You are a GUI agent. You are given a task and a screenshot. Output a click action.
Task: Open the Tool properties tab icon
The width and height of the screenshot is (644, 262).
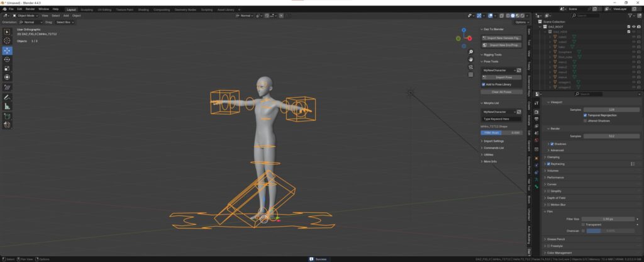tap(536, 103)
